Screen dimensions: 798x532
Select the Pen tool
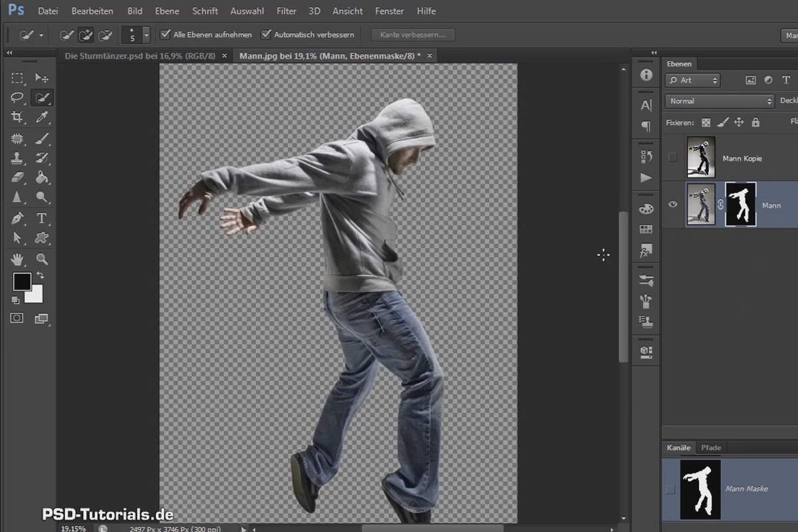click(17, 218)
